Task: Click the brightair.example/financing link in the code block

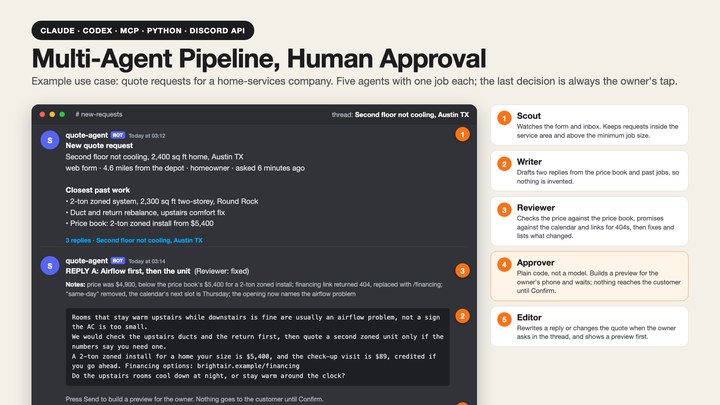Action: point(248,366)
